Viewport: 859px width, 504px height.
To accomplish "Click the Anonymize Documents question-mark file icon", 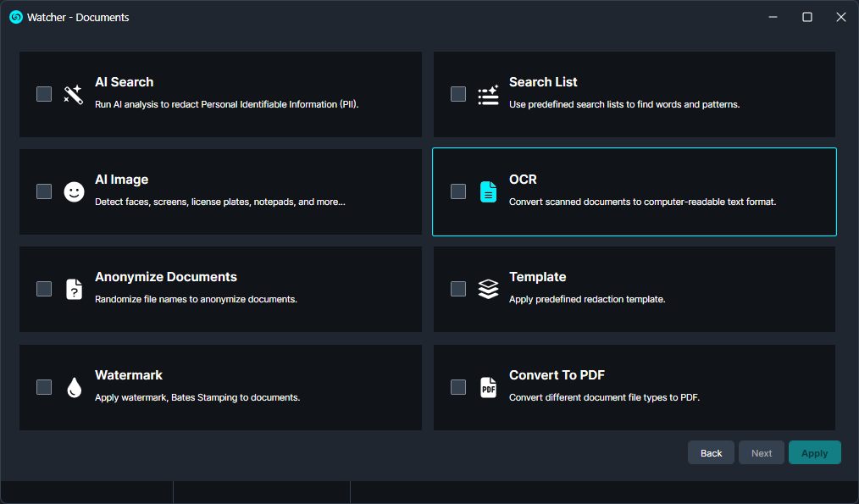I will point(74,290).
